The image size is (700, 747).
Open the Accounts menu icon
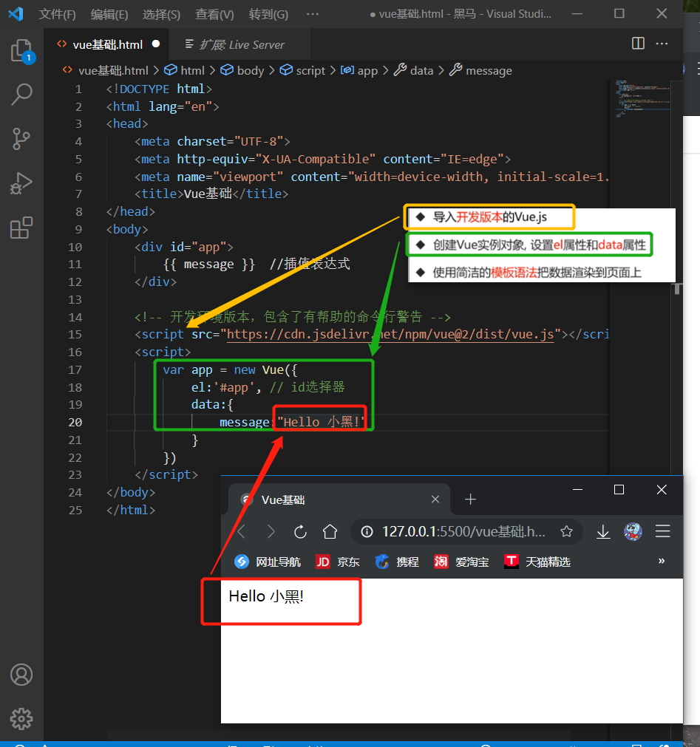coord(21,675)
